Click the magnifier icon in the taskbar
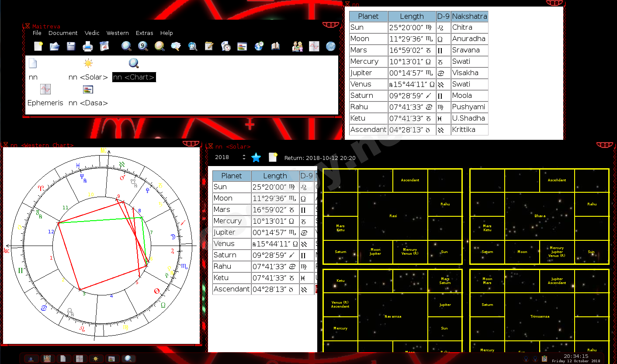 [128, 359]
